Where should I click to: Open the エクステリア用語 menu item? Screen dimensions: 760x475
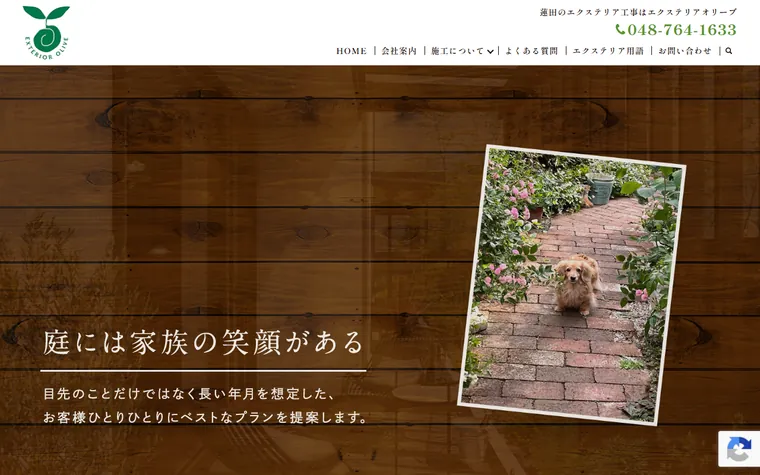point(608,51)
